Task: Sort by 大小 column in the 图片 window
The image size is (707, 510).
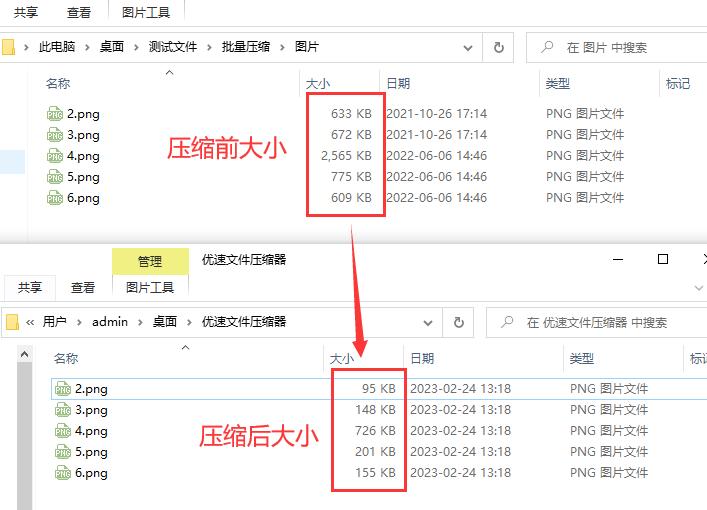Action: [318, 83]
